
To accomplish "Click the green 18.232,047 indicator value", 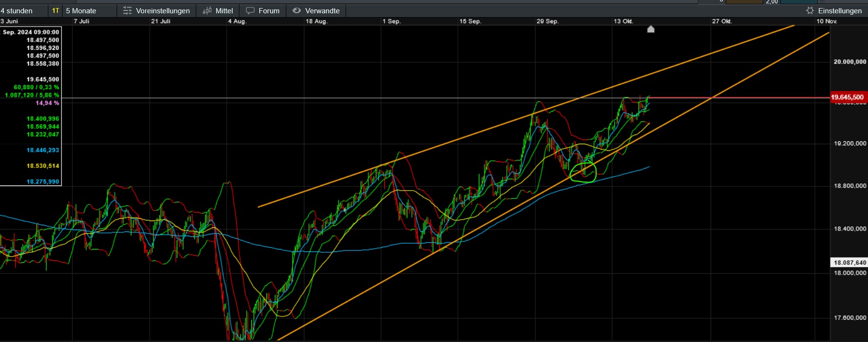I will [43, 134].
